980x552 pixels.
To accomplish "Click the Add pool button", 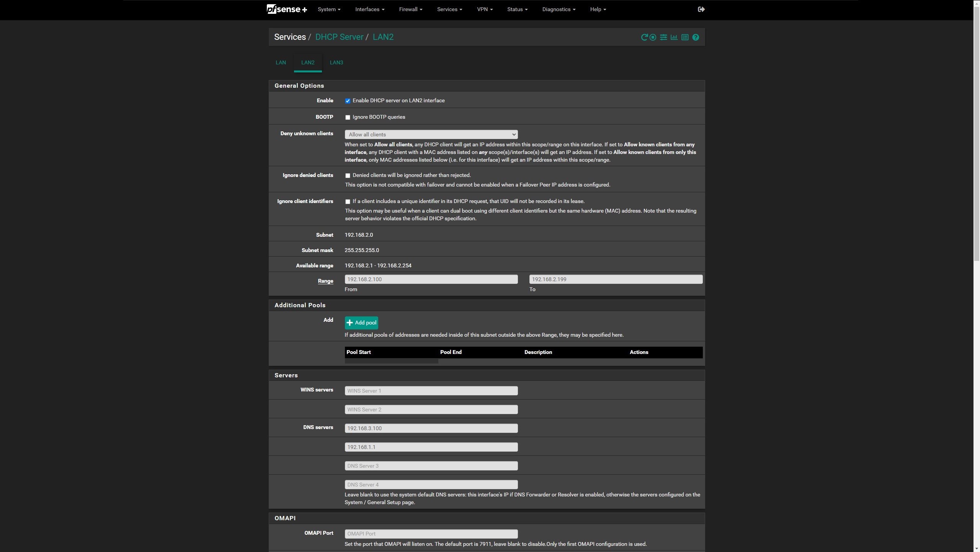I will 361,323.
